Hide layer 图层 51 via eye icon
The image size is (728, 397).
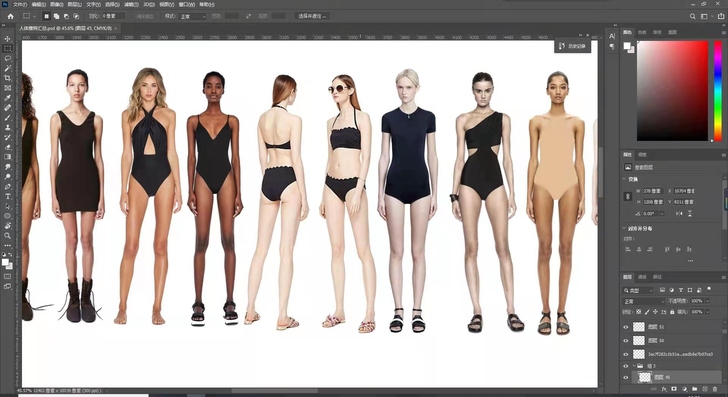[625, 327]
